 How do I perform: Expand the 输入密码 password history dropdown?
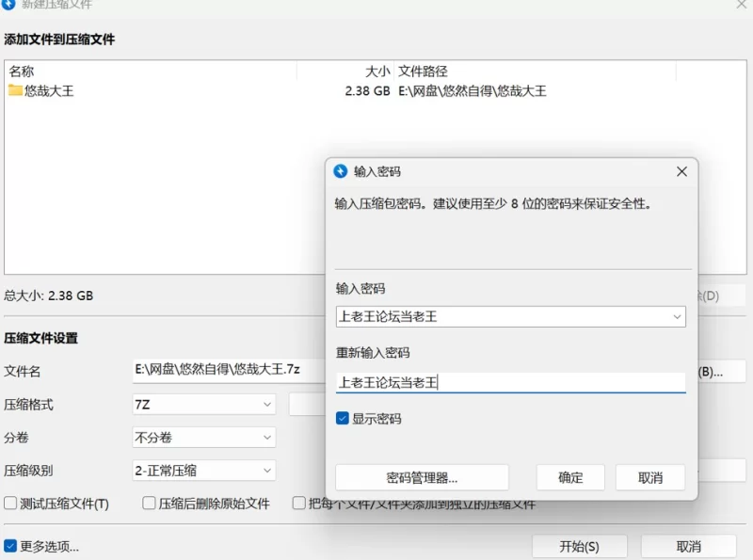tap(677, 317)
